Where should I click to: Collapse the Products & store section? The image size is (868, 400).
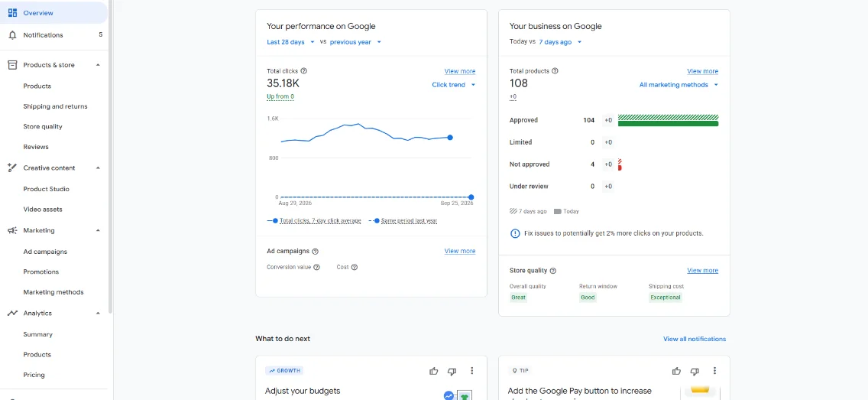tap(98, 65)
